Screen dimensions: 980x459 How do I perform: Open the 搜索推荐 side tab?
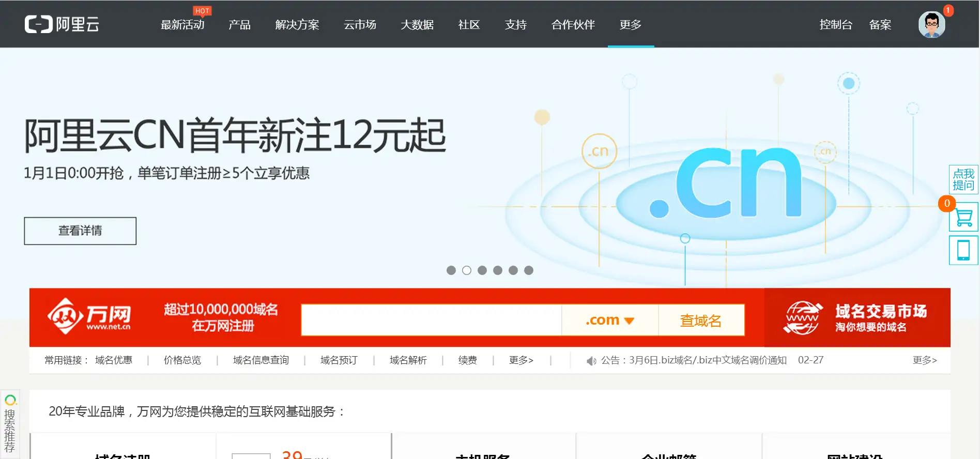tap(10, 424)
